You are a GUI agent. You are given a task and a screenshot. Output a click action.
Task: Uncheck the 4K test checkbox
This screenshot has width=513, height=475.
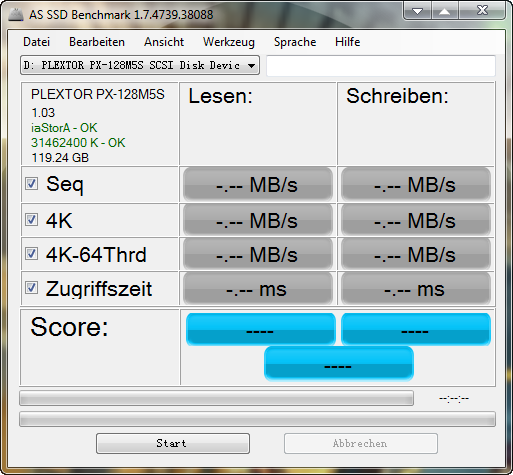[x=31, y=220]
